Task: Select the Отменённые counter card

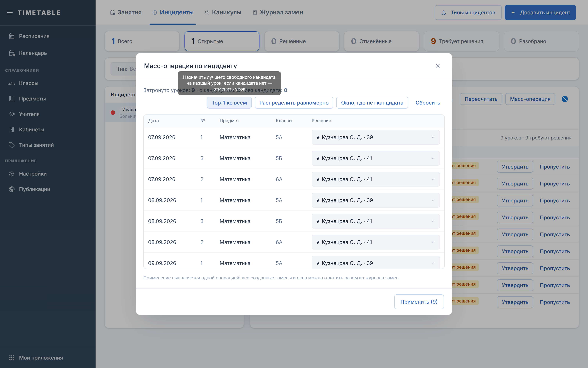Action: click(381, 41)
